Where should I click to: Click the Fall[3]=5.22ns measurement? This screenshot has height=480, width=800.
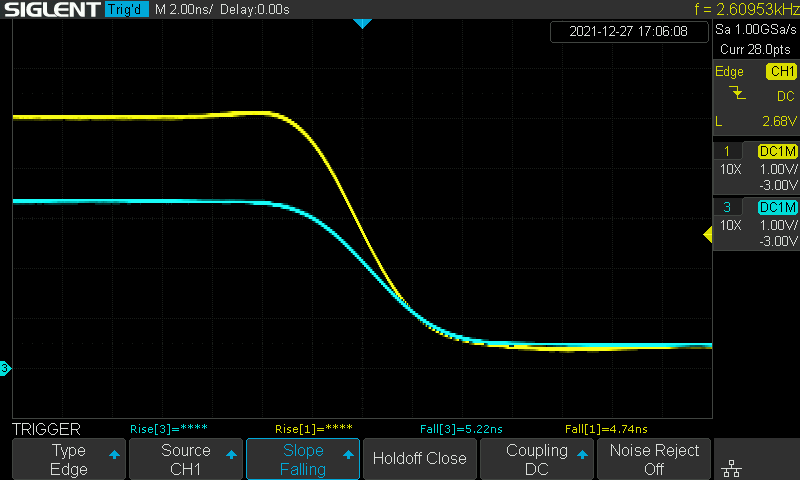coord(461,429)
